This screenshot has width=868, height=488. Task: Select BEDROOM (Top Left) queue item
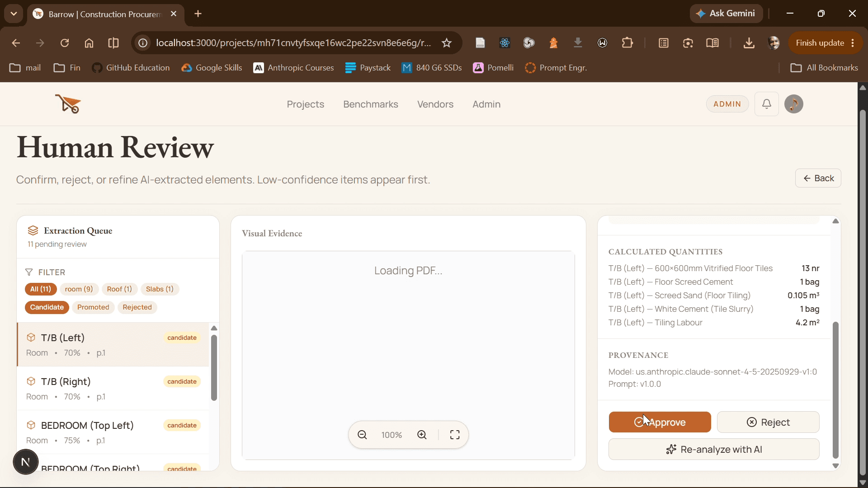pos(113,432)
